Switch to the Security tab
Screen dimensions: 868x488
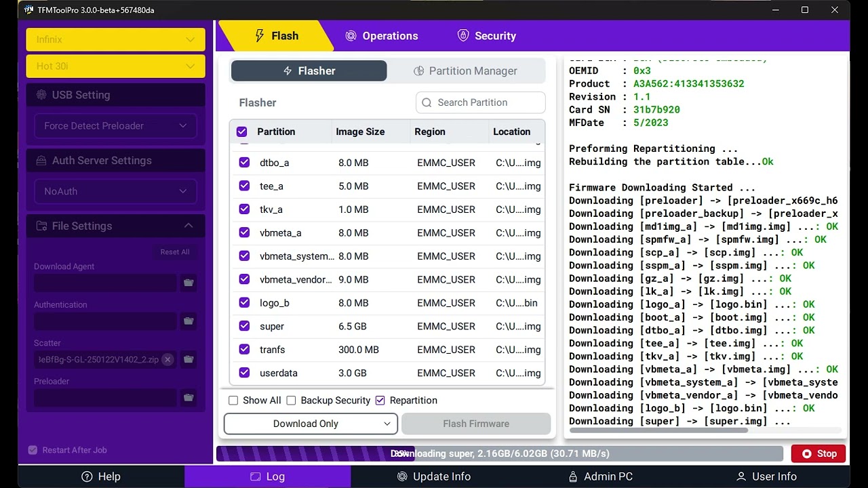pyautogui.click(x=487, y=36)
